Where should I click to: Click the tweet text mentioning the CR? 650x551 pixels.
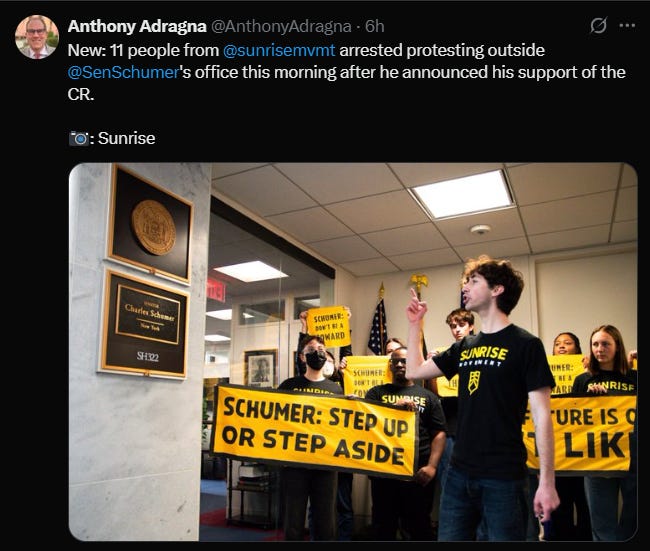[347, 72]
